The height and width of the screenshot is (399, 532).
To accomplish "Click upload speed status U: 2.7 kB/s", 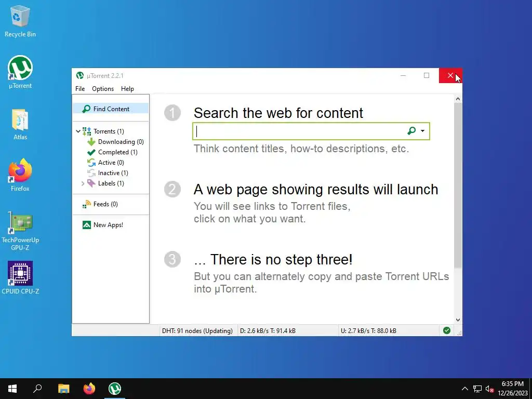I will 368,331.
